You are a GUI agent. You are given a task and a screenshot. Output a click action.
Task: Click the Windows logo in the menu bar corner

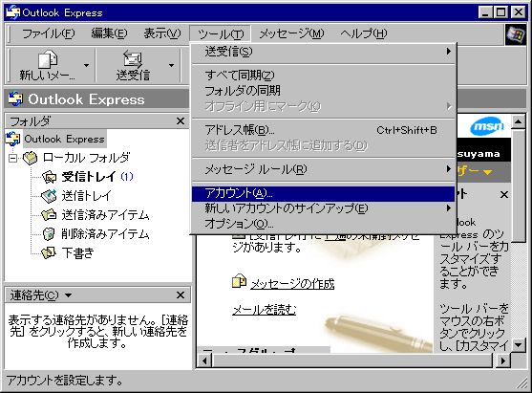click(x=515, y=34)
